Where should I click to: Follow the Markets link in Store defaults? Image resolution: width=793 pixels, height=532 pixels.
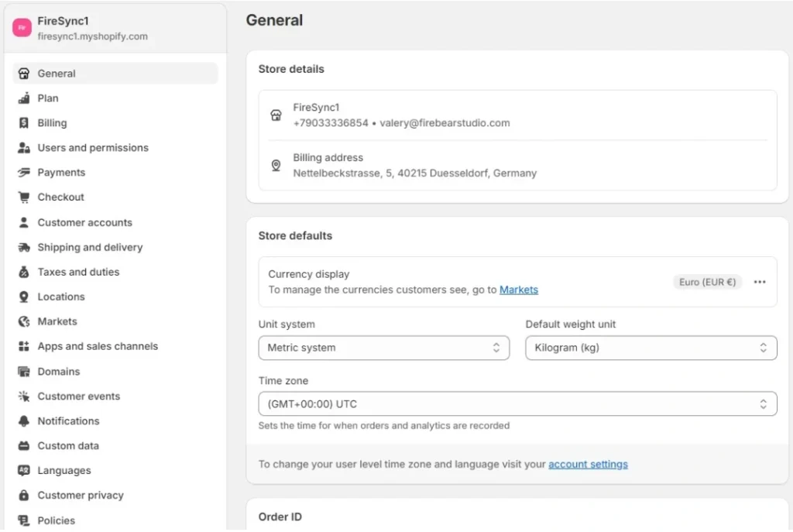click(x=519, y=290)
